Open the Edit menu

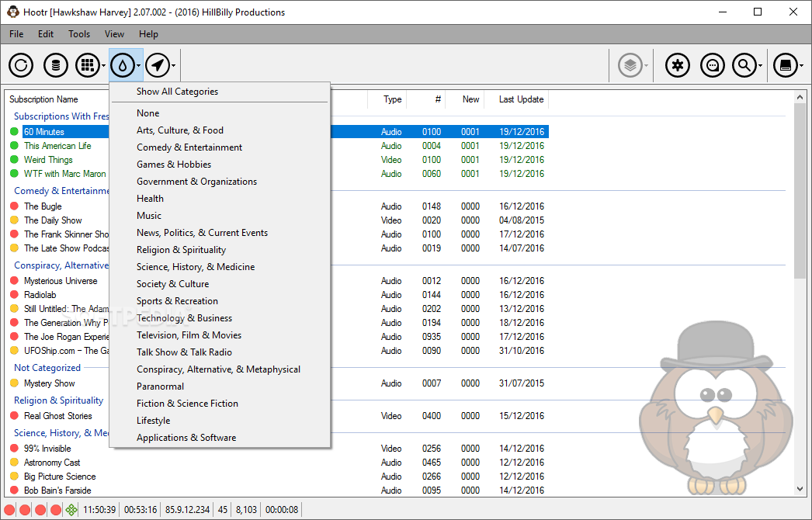pyautogui.click(x=46, y=34)
